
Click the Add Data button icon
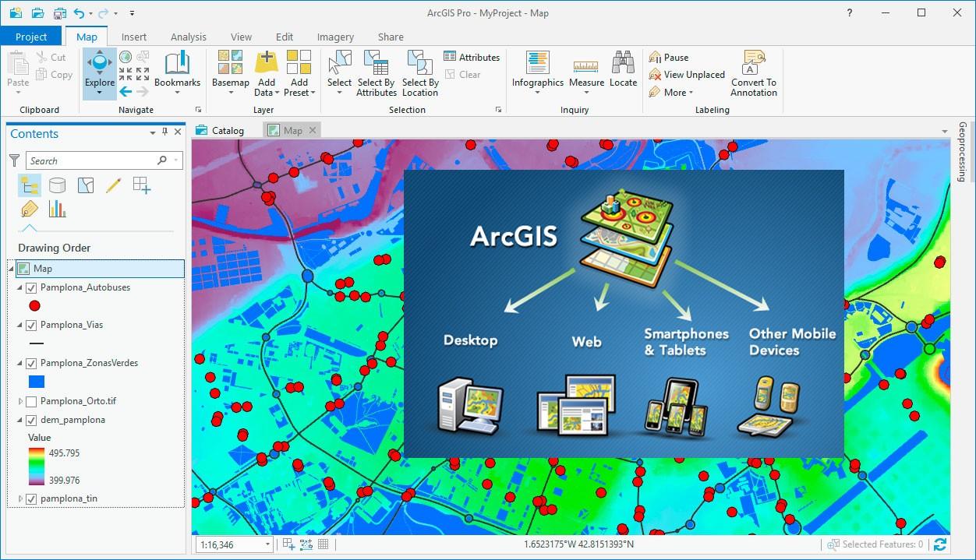(267, 62)
